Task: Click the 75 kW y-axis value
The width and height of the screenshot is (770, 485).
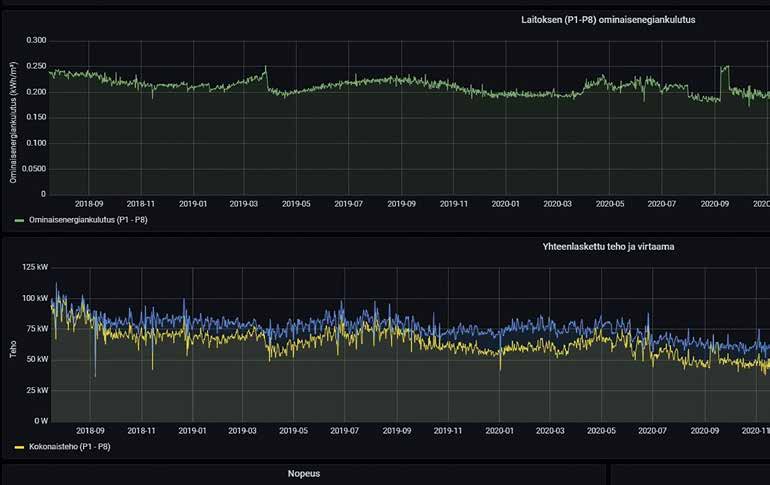Action: click(37, 328)
